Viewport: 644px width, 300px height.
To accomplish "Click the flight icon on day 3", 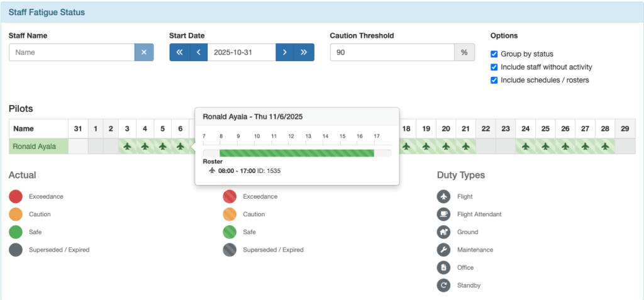I will click(128, 147).
